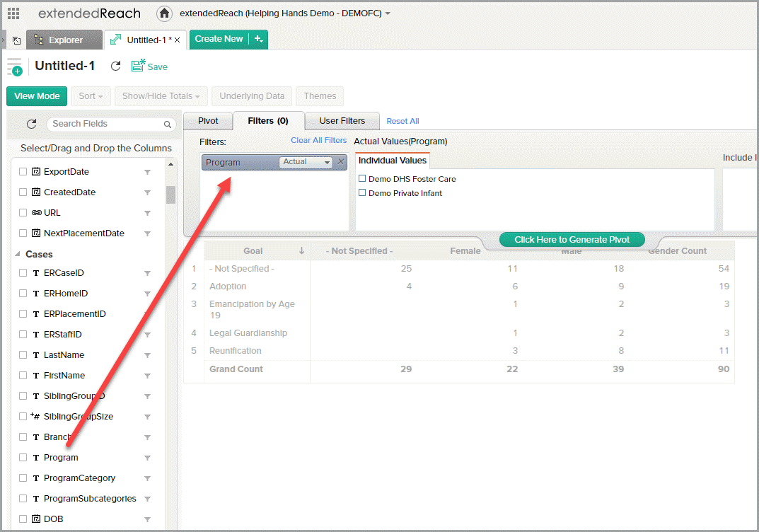Open Underlying Data
This screenshot has width=759, height=532.
[252, 96]
